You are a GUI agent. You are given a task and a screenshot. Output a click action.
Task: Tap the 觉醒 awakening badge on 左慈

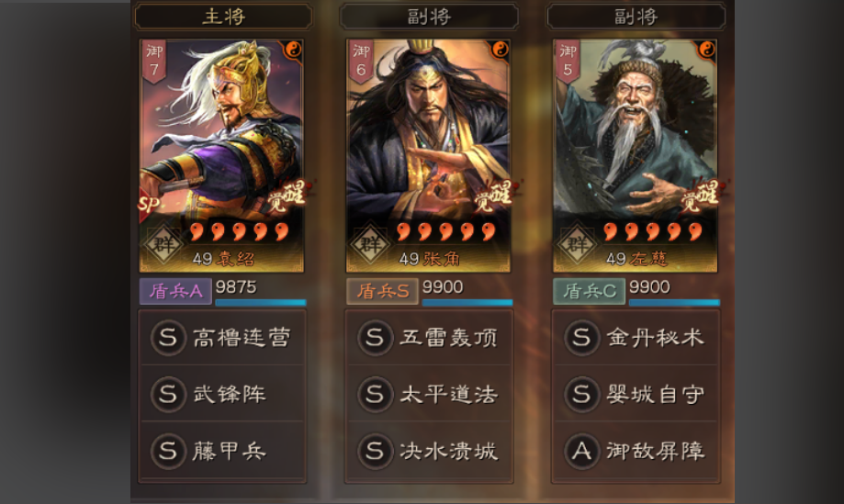tap(701, 196)
